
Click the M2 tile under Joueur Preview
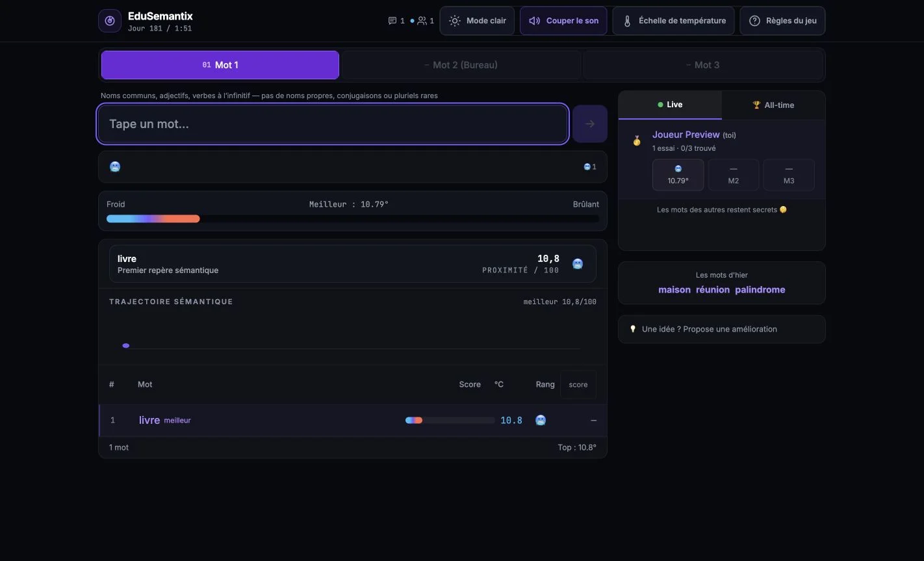click(x=734, y=175)
